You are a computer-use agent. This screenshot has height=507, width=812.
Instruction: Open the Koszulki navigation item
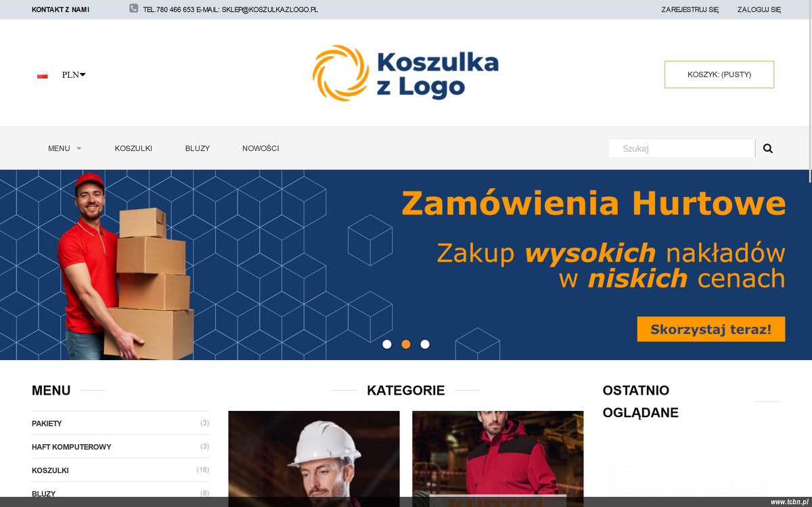[133, 148]
